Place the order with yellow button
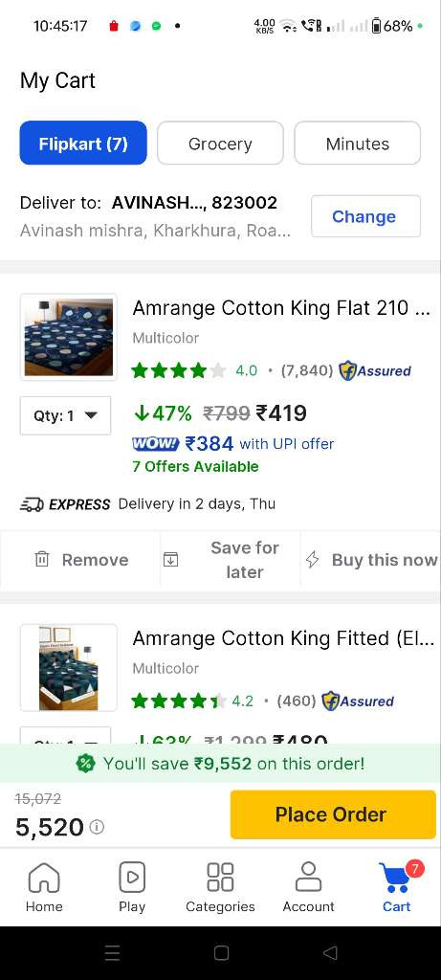This screenshot has height=980, width=441. click(333, 814)
